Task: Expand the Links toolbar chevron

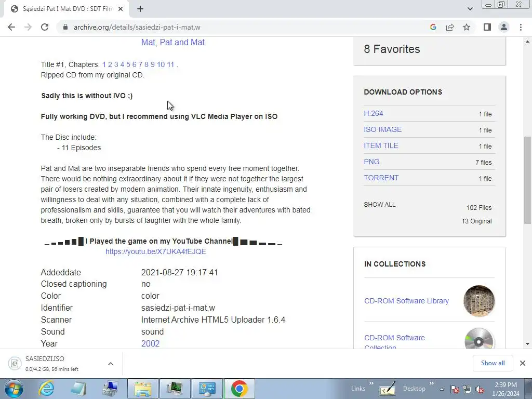Action: click(371, 383)
